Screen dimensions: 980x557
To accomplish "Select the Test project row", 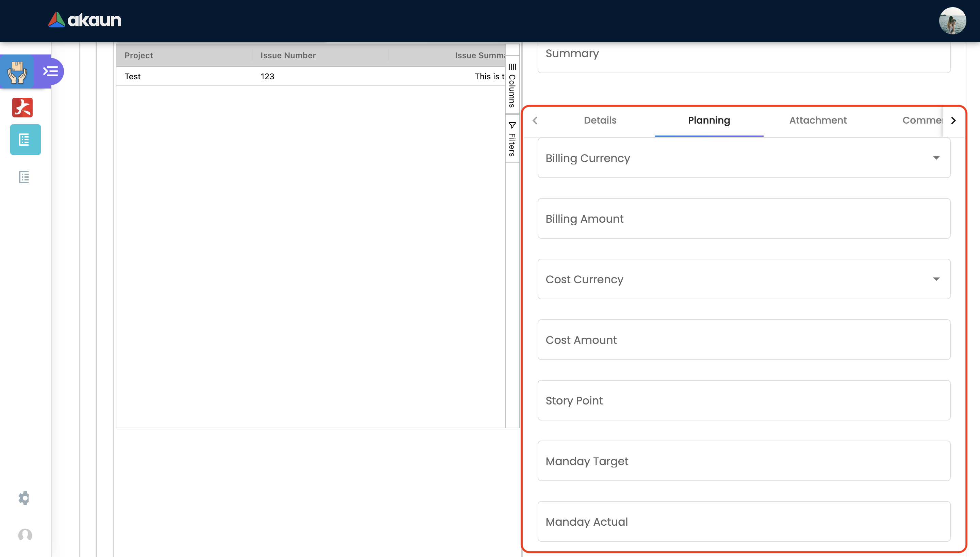I will point(133,77).
